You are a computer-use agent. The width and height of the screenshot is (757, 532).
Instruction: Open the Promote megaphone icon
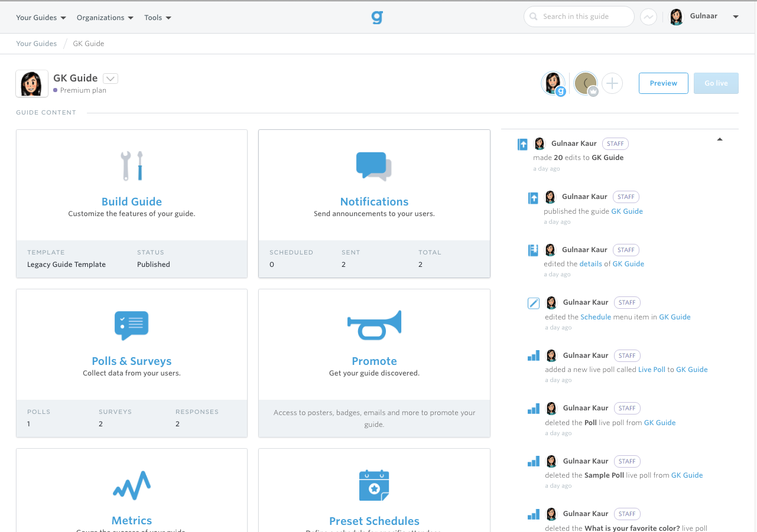point(374,325)
